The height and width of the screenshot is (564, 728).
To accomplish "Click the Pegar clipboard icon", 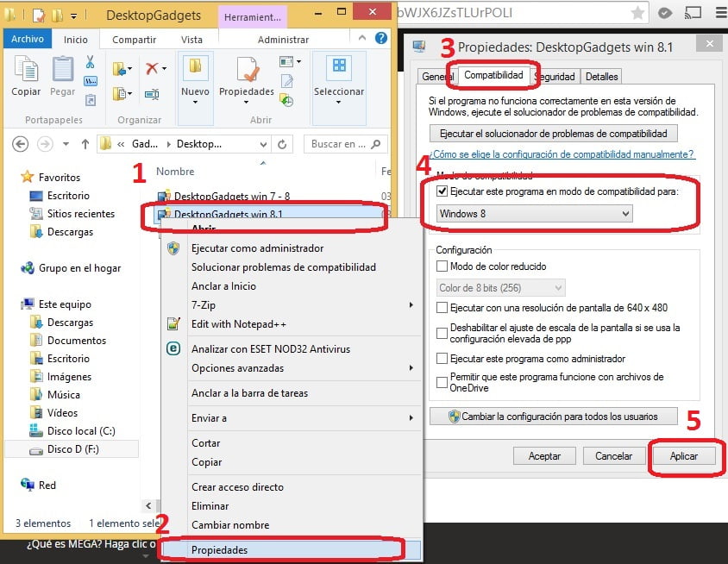I will pyautogui.click(x=62, y=71).
